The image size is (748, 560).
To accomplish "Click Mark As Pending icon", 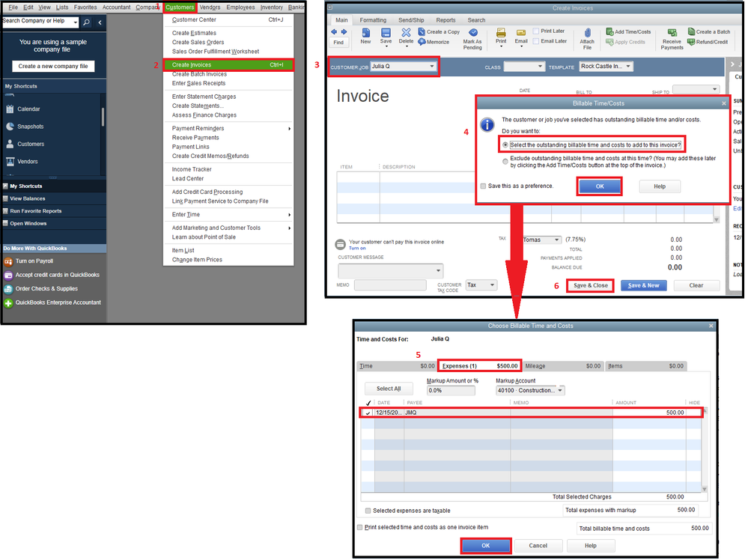I will pyautogui.click(x=472, y=32).
